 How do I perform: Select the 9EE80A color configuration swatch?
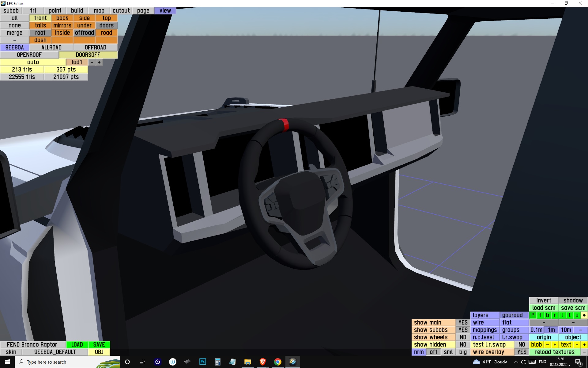[14, 48]
